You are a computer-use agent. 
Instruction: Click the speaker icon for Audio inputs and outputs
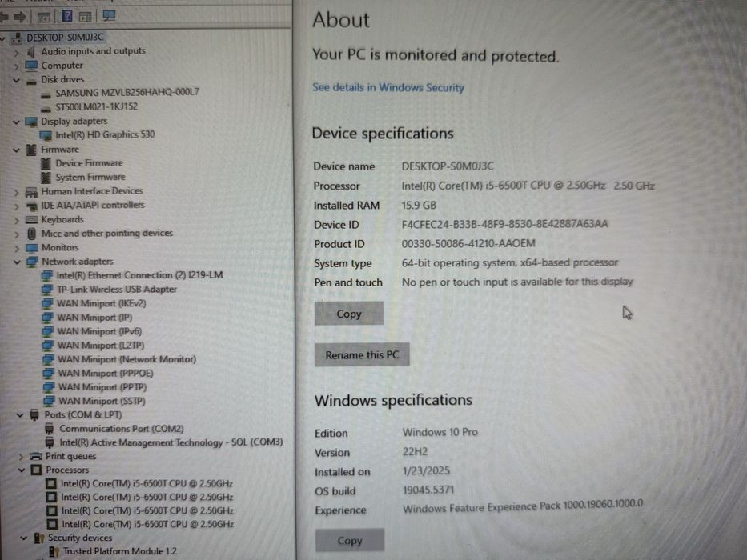click(31, 52)
